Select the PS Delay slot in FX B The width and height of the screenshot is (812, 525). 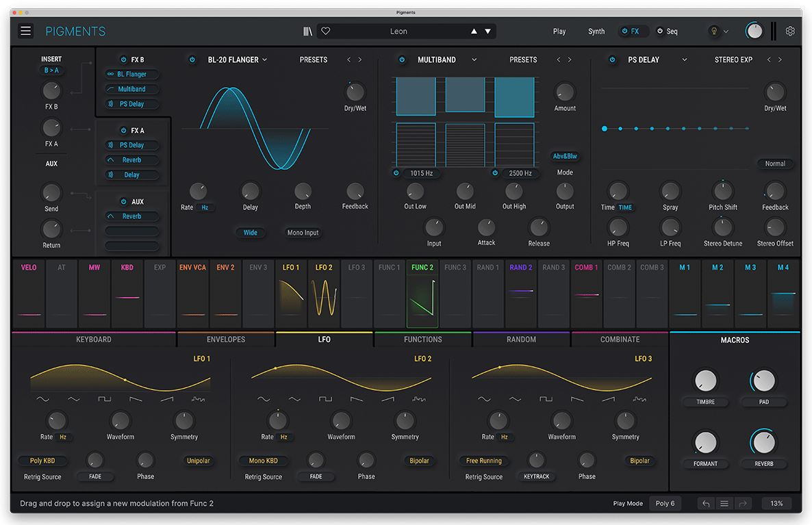[131, 103]
